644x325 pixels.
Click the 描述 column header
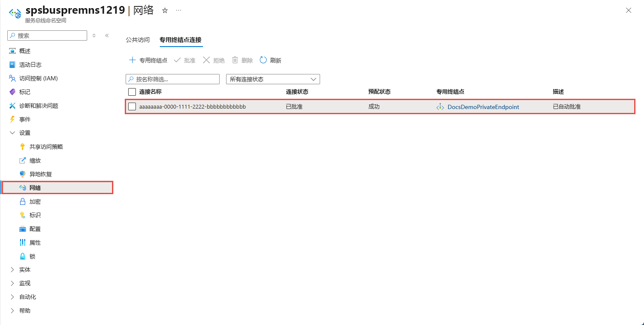(x=558, y=92)
